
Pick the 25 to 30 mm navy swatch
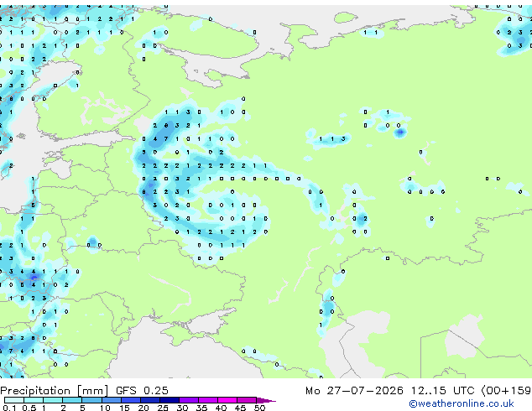tap(170, 400)
